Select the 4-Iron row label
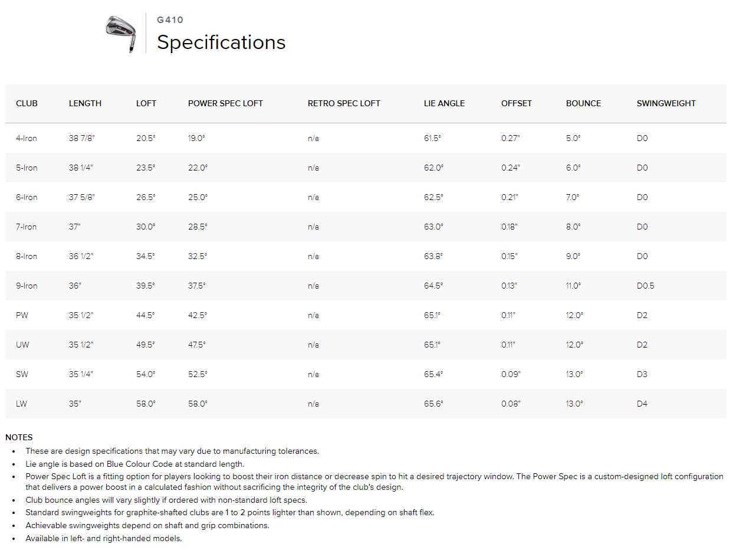Image resolution: width=756 pixels, height=560 pixels. click(27, 138)
